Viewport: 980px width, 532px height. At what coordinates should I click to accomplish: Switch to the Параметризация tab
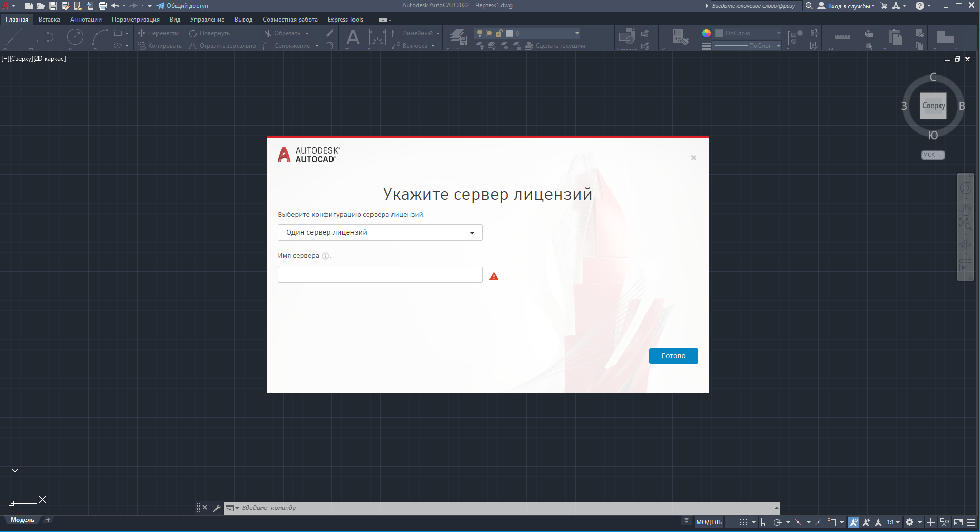[135, 20]
